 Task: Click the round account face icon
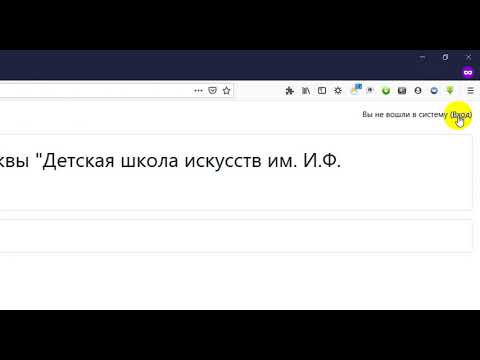coord(418,91)
